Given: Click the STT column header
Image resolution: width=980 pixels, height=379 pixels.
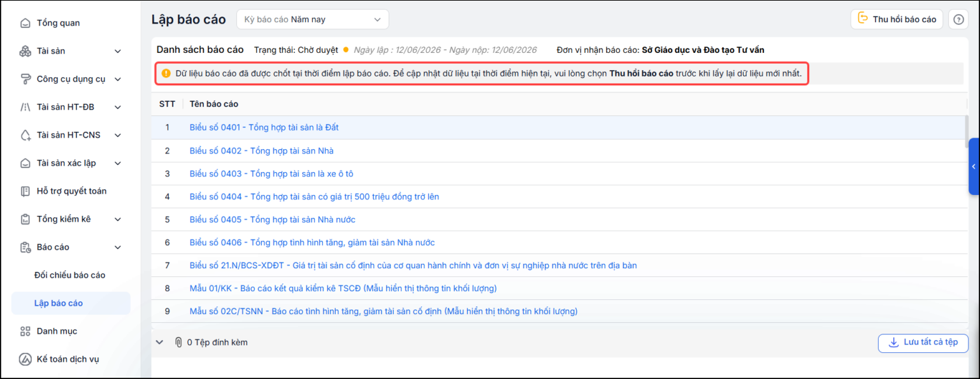Looking at the screenshot, I should pyautogui.click(x=167, y=104).
